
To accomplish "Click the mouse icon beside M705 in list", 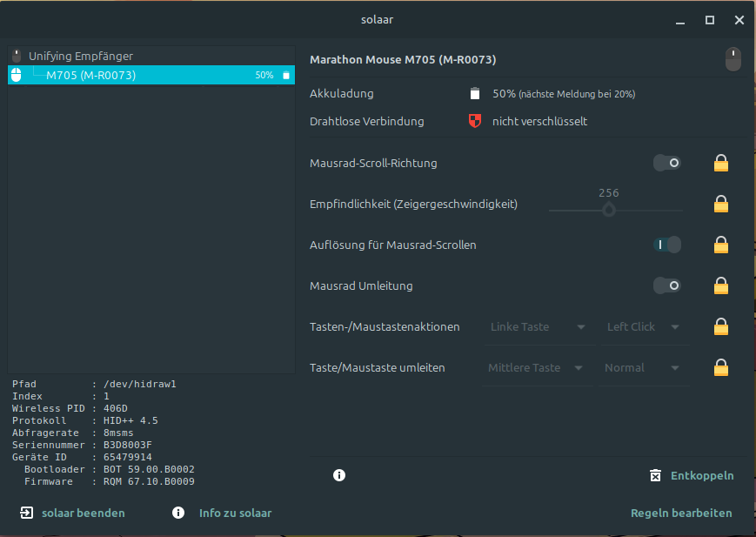I will coord(17,75).
